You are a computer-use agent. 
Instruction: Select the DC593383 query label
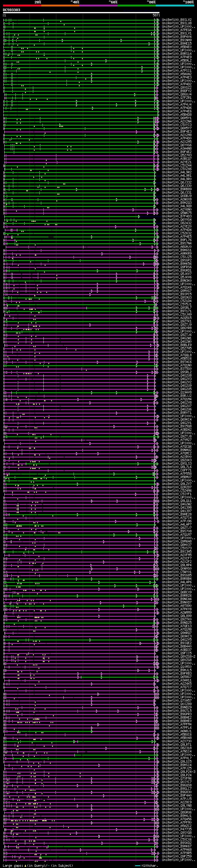click(x=11, y=10)
